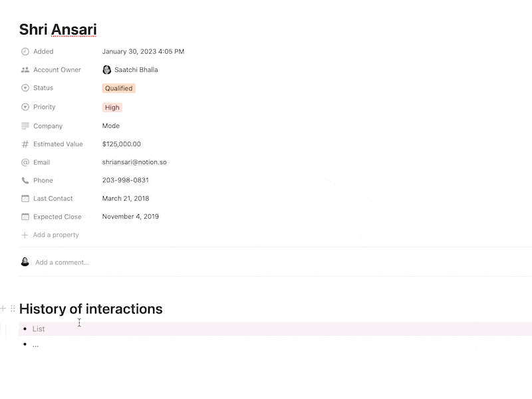The image size is (532, 399).
Task: Click the hash icon beside Estimated Value
Action: pyautogui.click(x=25, y=144)
